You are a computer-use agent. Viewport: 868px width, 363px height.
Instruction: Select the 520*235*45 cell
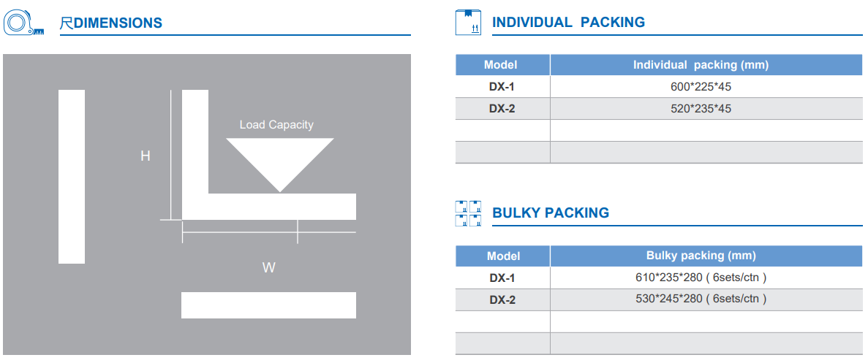[x=701, y=109]
